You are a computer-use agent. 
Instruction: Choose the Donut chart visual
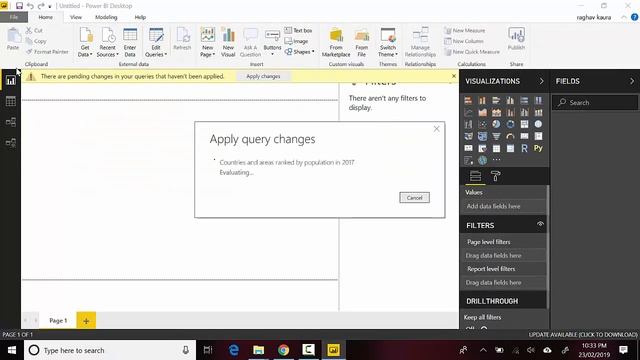[x=510, y=124]
